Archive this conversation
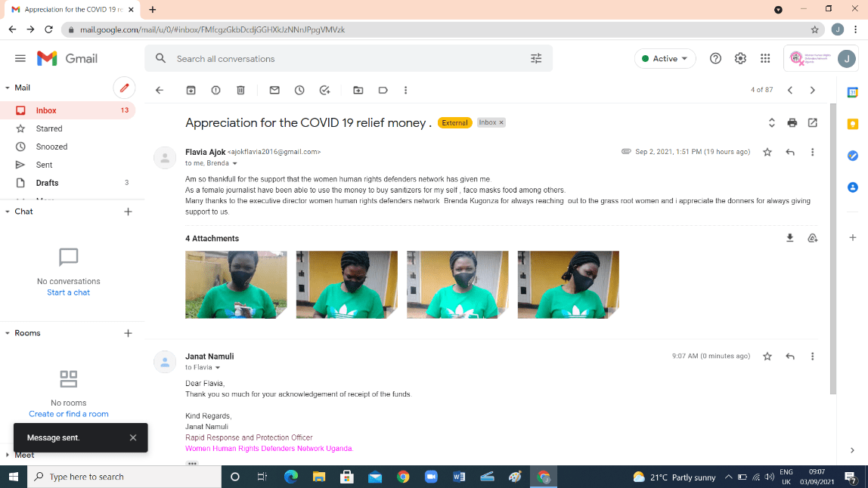 click(x=191, y=90)
